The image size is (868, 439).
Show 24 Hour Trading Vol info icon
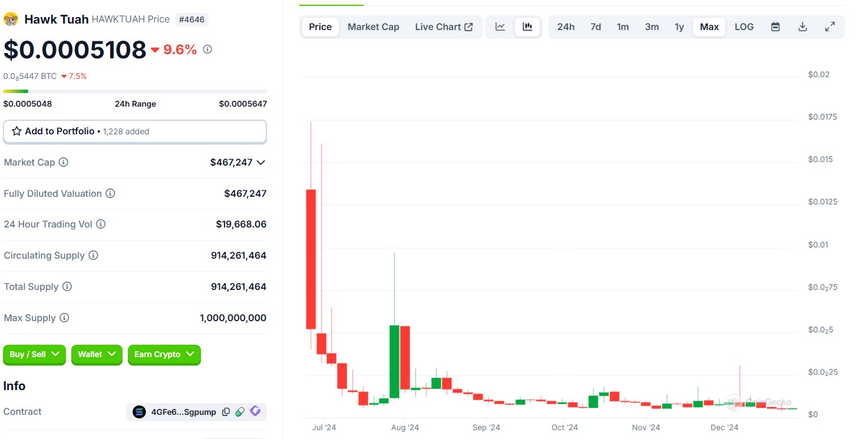pos(101,224)
